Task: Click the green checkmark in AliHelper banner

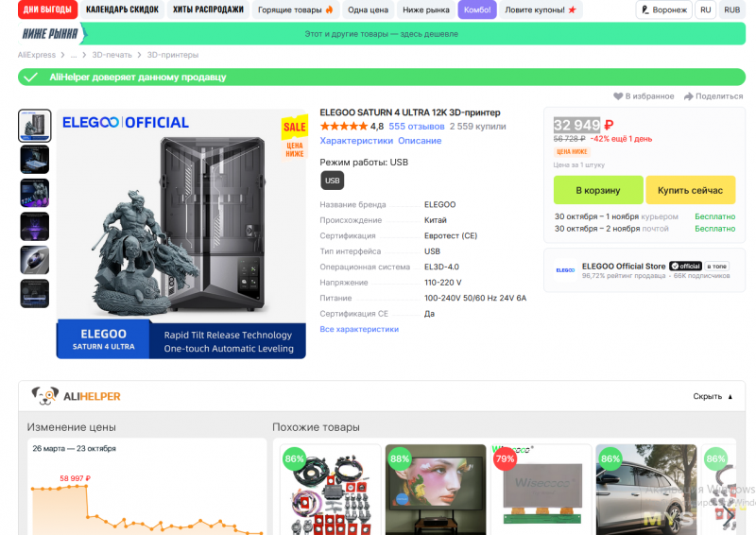Action: coord(30,78)
